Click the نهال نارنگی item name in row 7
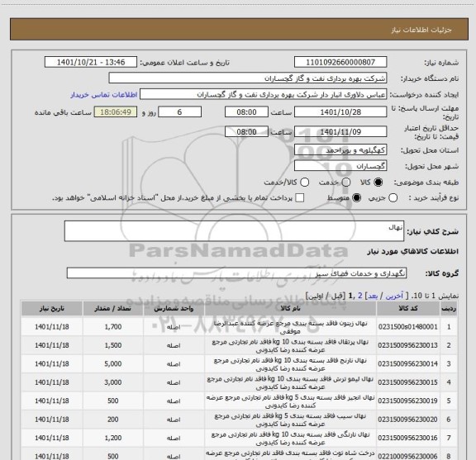 pyautogui.click(x=291, y=439)
